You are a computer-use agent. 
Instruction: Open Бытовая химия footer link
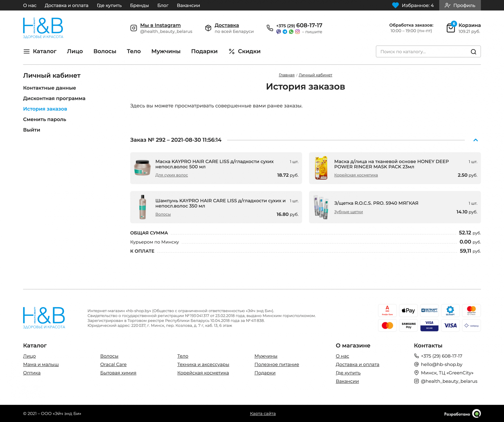(118, 373)
